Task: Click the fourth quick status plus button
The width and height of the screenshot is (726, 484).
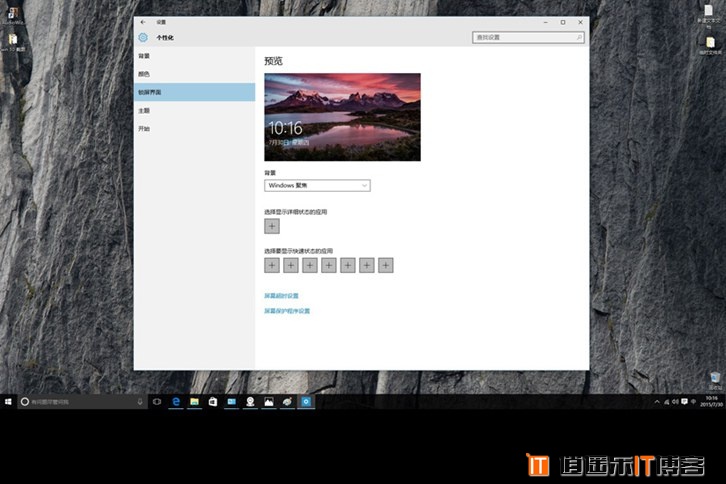Action: tap(329, 265)
